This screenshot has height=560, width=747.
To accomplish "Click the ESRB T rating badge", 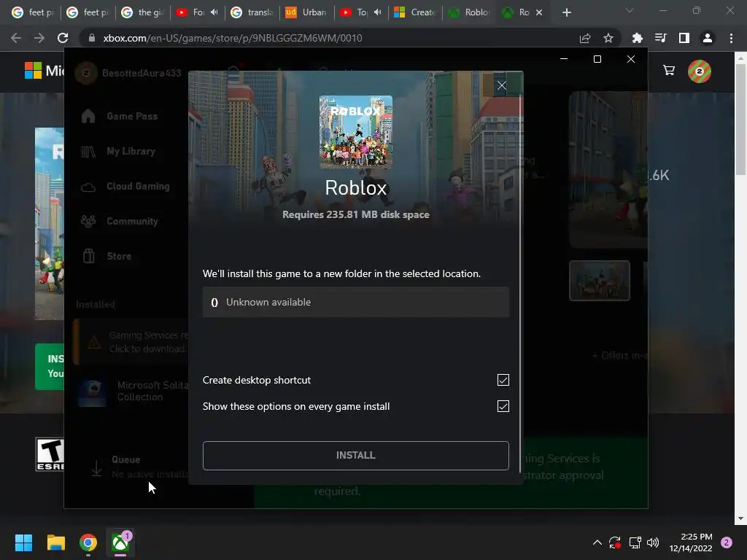I will point(50,454).
